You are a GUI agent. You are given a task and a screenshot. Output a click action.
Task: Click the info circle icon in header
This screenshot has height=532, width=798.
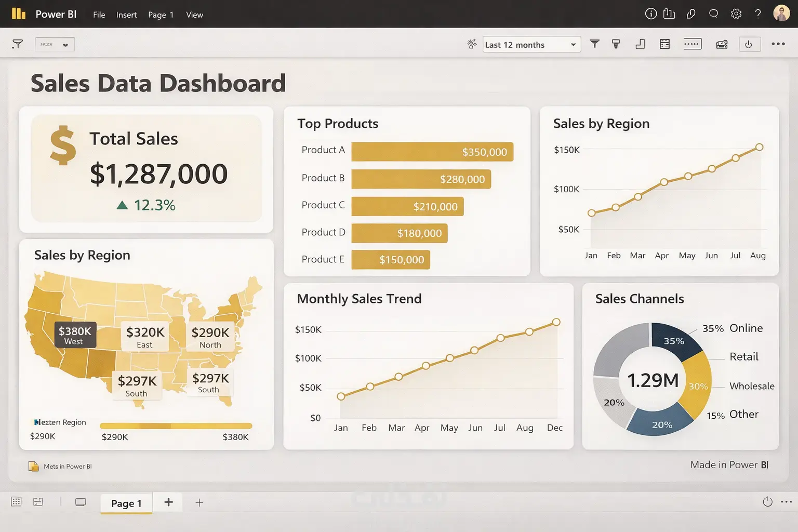[650, 14]
